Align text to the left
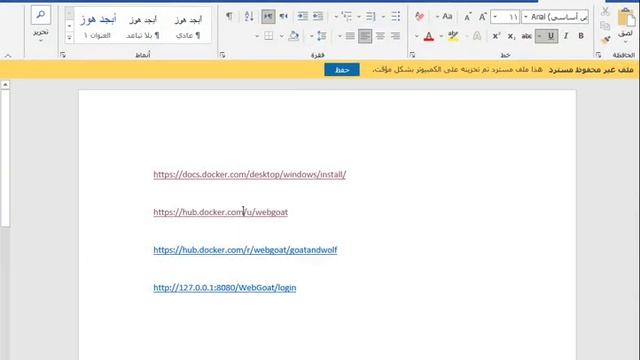The width and height of the screenshot is (640, 360). pyautogui.click(x=365, y=36)
